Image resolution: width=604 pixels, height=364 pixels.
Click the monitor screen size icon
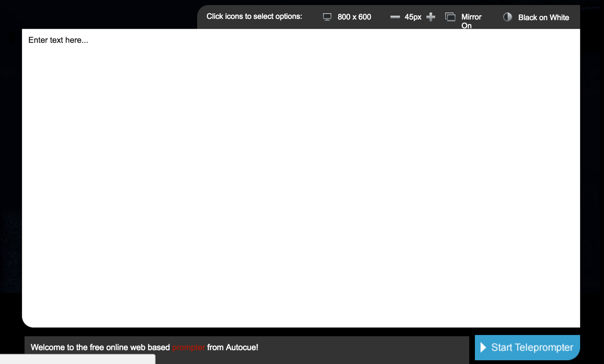[x=327, y=17]
